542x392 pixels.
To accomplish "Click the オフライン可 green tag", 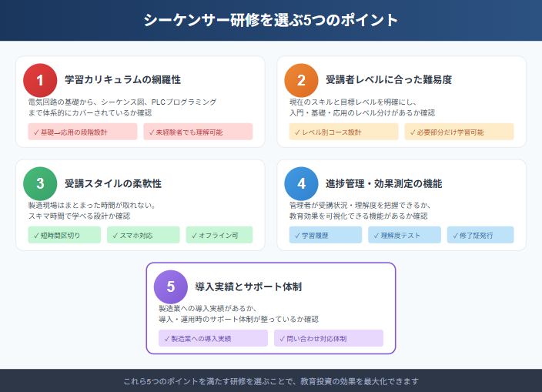I will tap(219, 235).
